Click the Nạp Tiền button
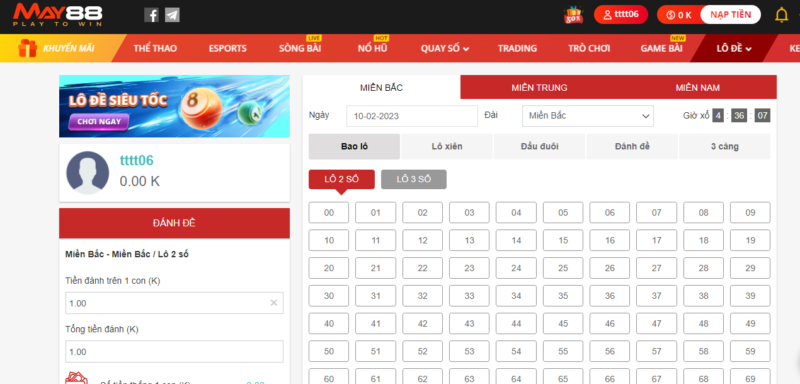 730,15
